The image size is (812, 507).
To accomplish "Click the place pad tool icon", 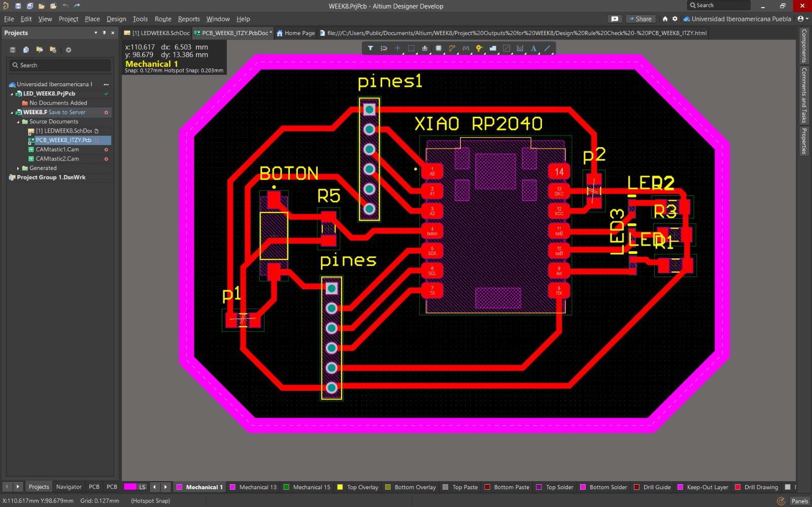I will pyautogui.click(x=506, y=48).
